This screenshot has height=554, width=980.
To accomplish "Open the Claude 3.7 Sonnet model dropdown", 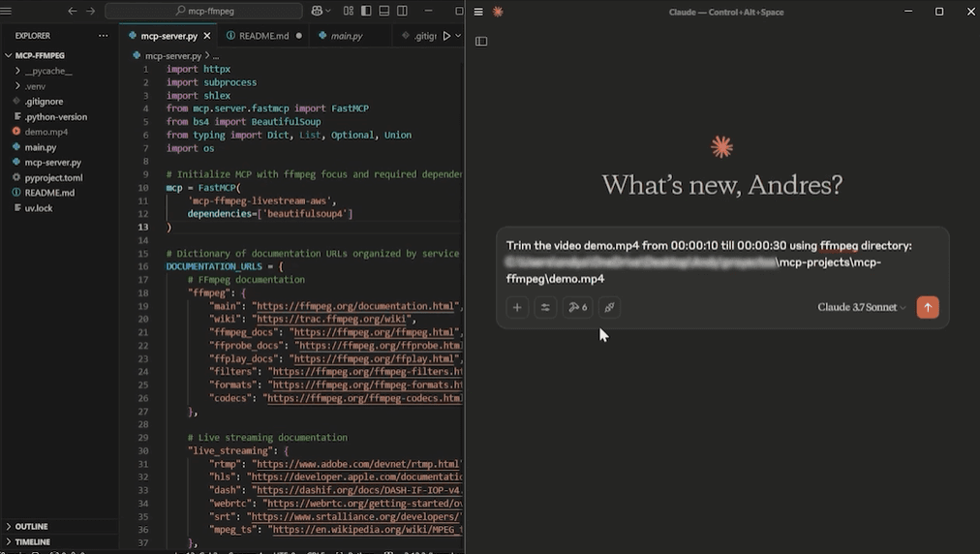I will point(861,307).
